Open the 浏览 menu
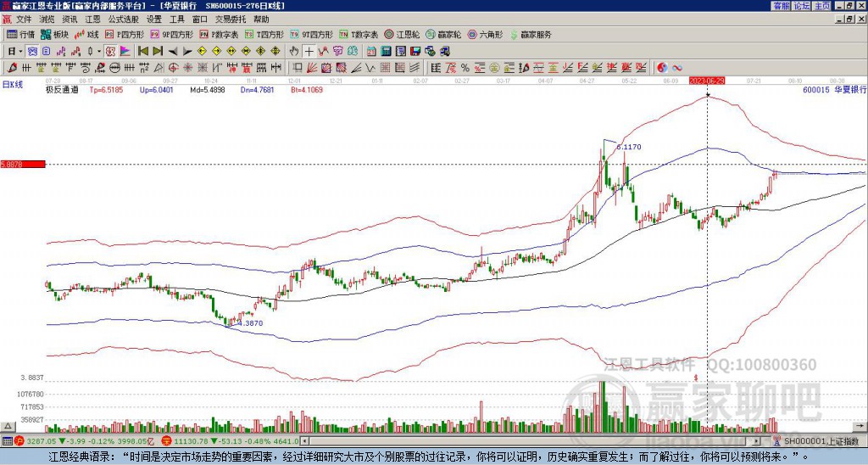The width and height of the screenshot is (868, 465). point(47,20)
